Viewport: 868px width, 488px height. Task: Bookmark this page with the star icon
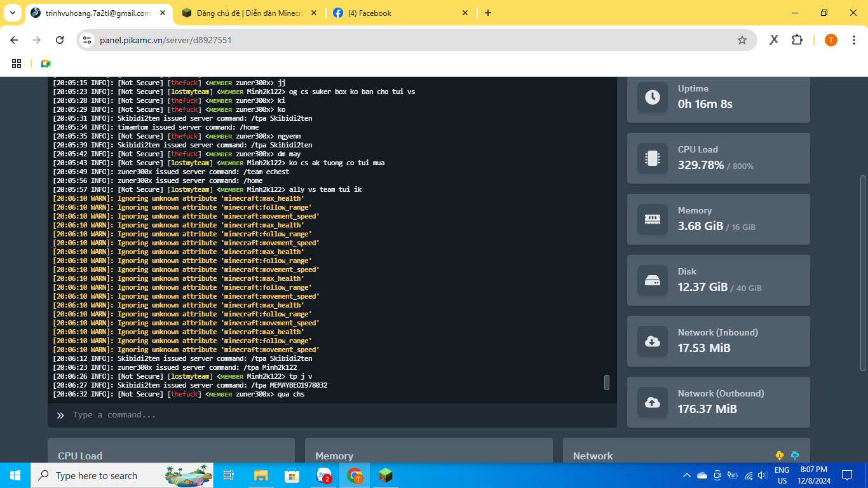[x=742, y=40]
